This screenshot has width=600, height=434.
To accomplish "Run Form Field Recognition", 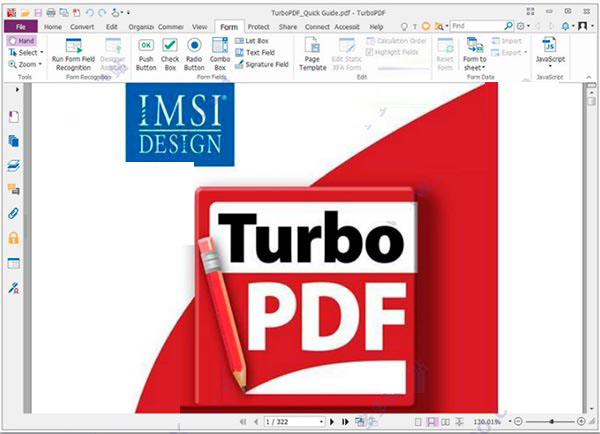I will click(73, 55).
